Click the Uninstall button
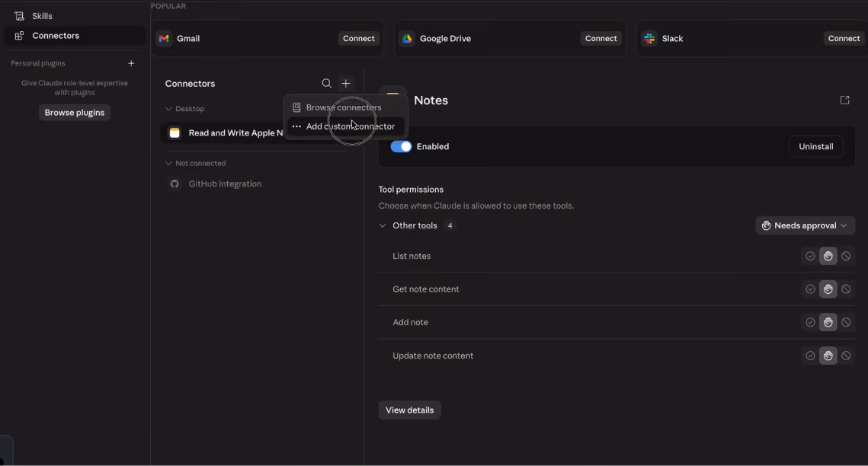868x466 pixels. tap(816, 146)
